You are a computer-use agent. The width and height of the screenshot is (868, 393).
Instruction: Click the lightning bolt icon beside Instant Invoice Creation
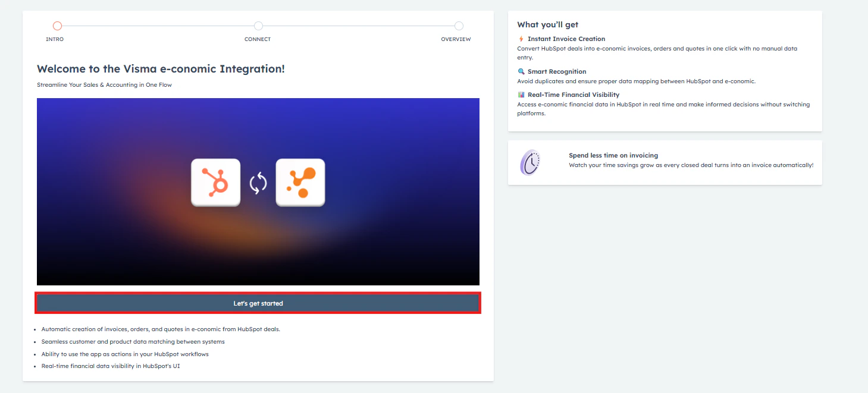point(521,39)
